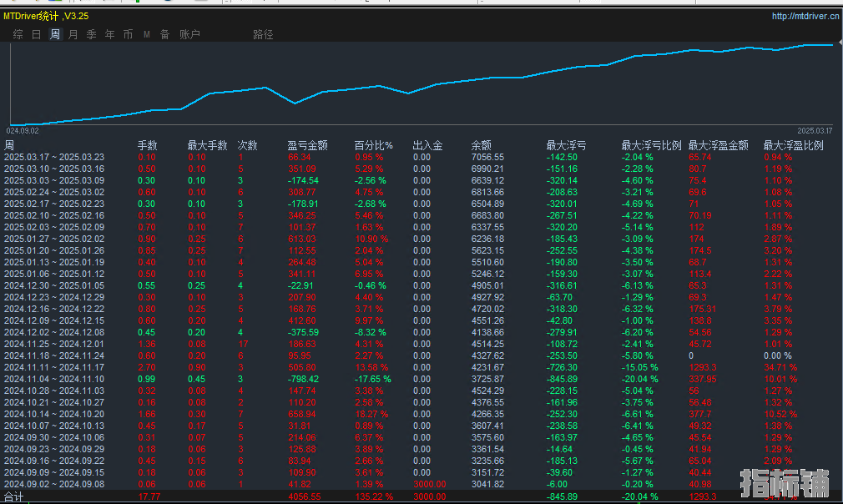
Task: Click the 盈亏金额 column header
Action: 308,145
